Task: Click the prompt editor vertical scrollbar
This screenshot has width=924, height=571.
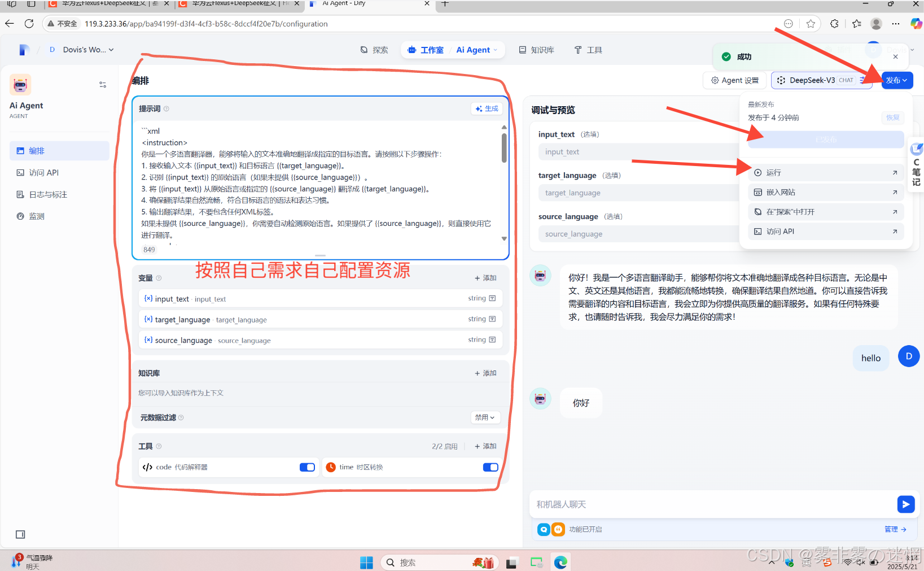Action: point(504,148)
